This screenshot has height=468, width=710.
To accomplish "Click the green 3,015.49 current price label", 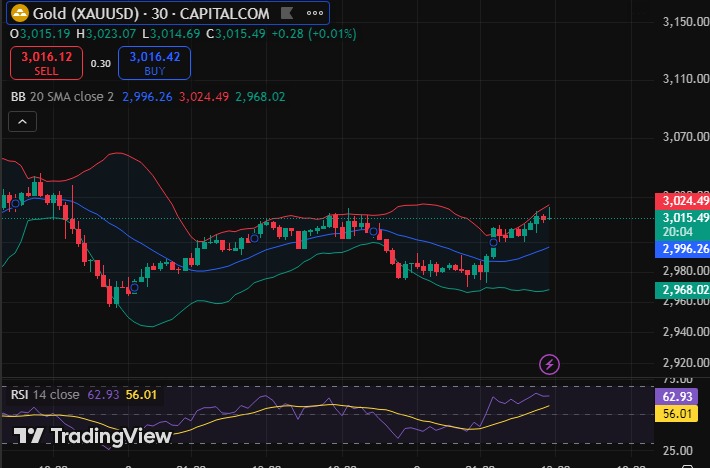I will tap(682, 218).
